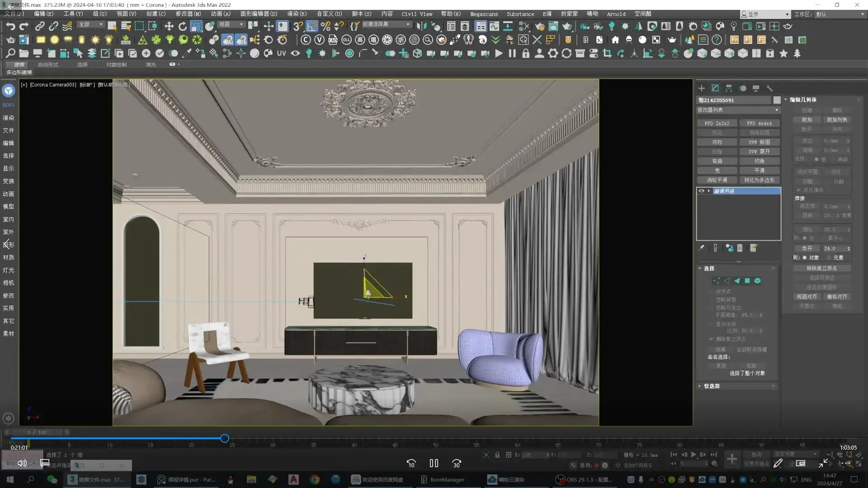This screenshot has width=868, height=488.
Task: Remove modifier with the trash can icon
Action: [740, 248]
